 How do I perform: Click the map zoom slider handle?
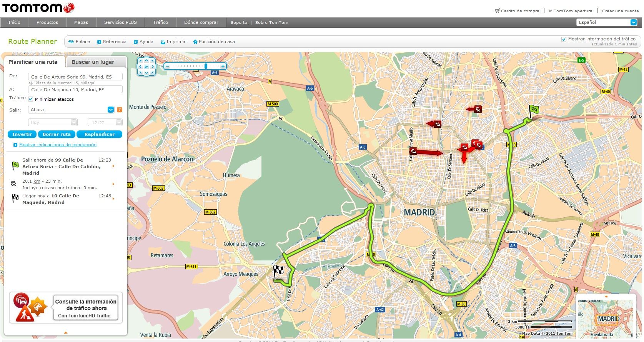[x=206, y=66]
